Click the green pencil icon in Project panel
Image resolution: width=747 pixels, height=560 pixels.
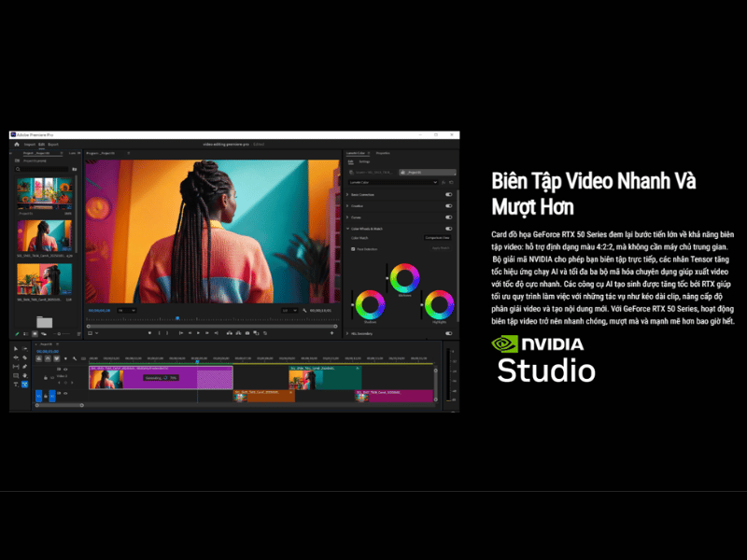tap(17, 334)
